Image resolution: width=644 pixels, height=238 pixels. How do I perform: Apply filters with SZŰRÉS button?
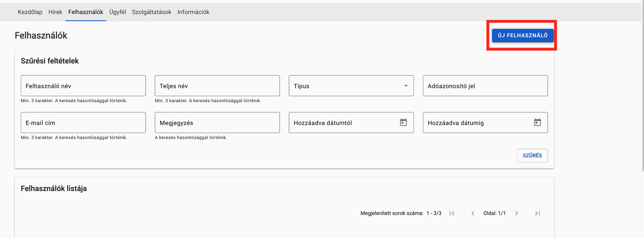point(532,156)
